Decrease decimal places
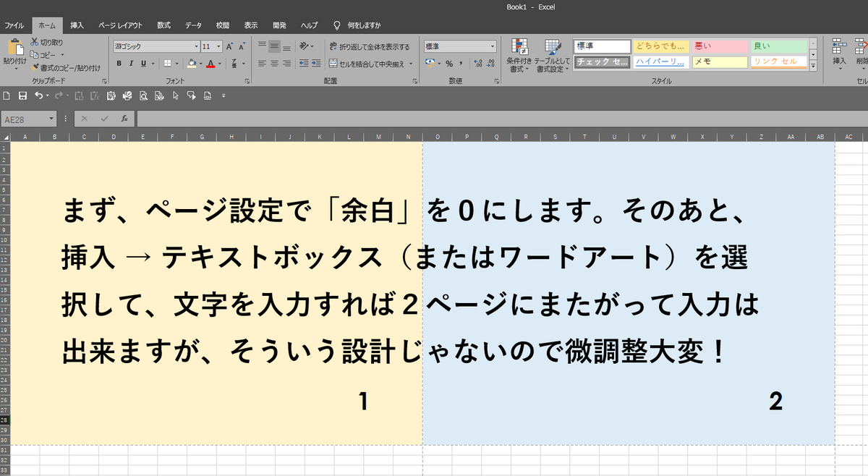868x476 pixels. (x=489, y=63)
